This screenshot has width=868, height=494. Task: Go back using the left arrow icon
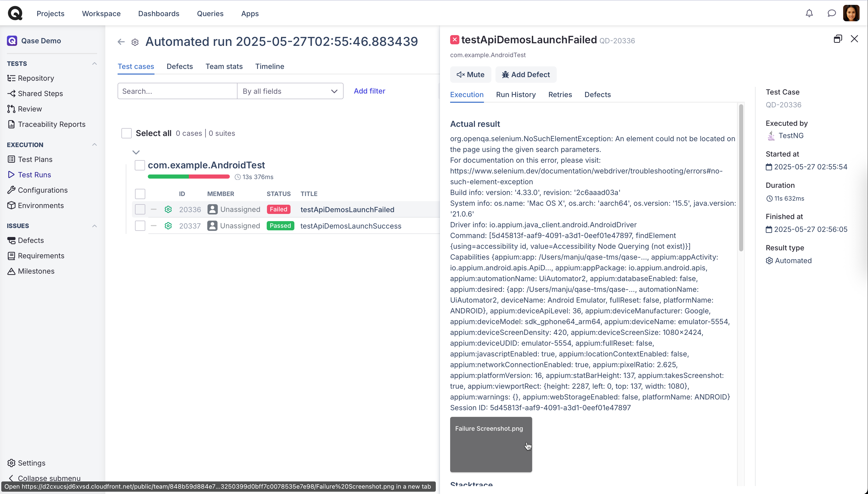[x=121, y=42]
